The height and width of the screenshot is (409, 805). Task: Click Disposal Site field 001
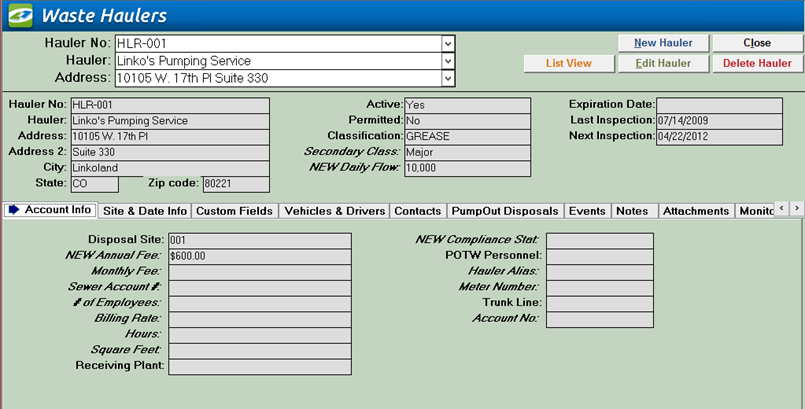(x=260, y=241)
